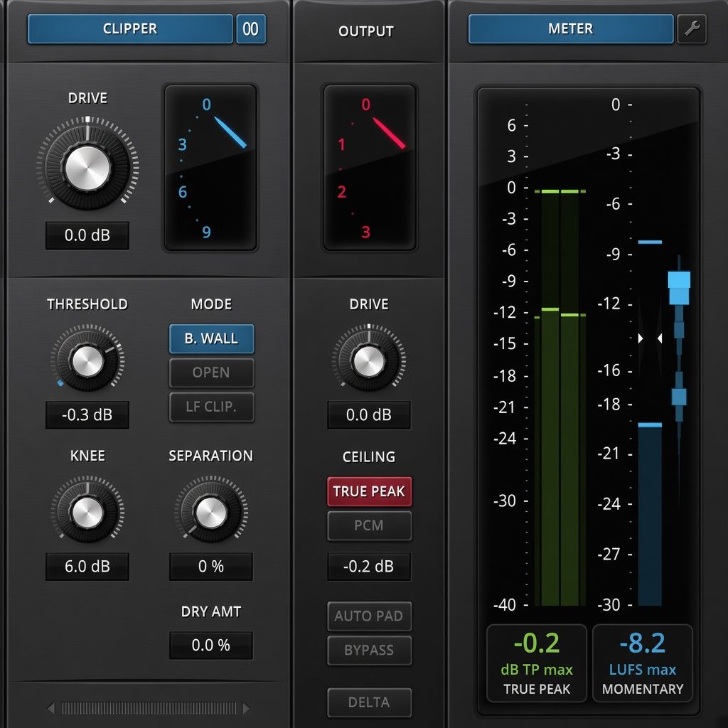This screenshot has height=728, width=728.
Task: Click the THRESHOLD label
Action: [87, 304]
